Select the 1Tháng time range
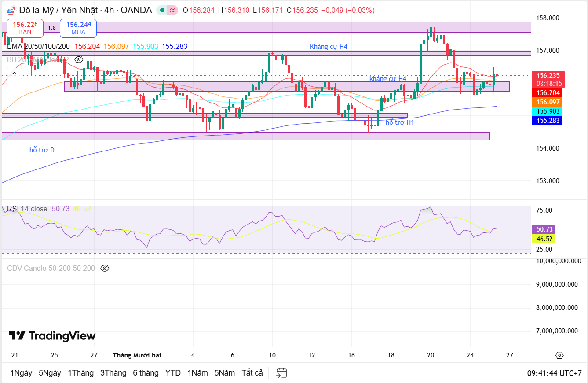Viewport: 588px width, 383px height. tap(80, 373)
